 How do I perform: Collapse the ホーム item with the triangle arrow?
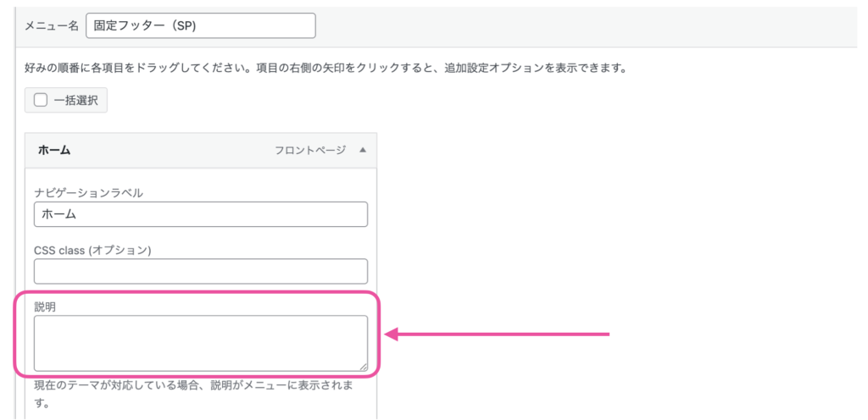(363, 150)
